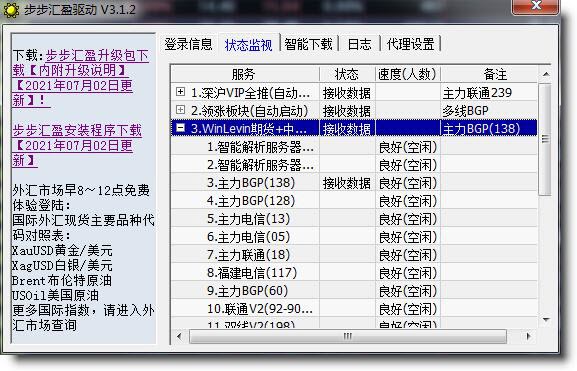Select the 9.主力BGP(60) server row
Viewport: 577px width, 371px height.
click(x=354, y=291)
